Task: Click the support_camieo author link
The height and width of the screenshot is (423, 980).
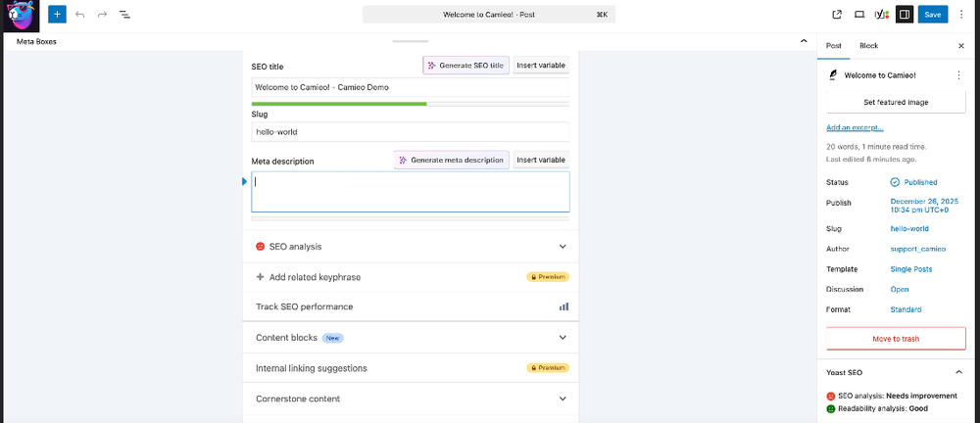Action: pyautogui.click(x=917, y=249)
